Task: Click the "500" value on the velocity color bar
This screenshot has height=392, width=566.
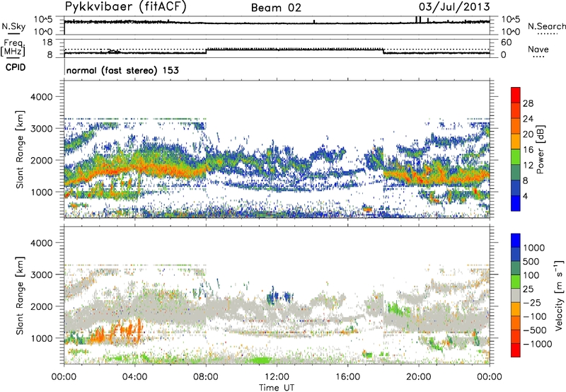Action: (x=531, y=262)
